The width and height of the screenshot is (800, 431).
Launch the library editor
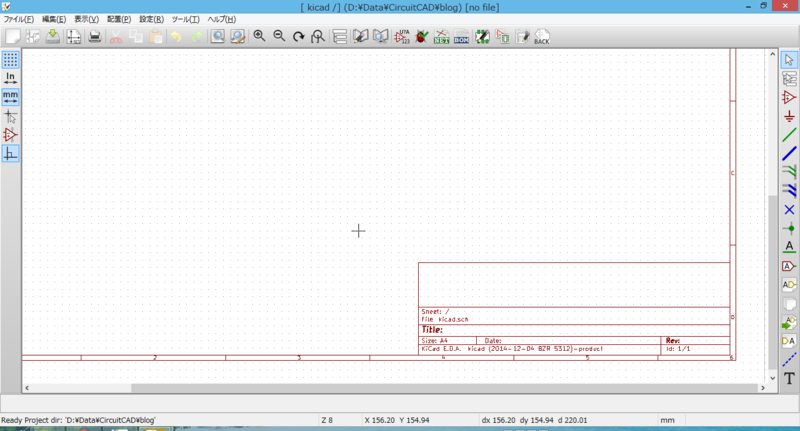(361, 36)
